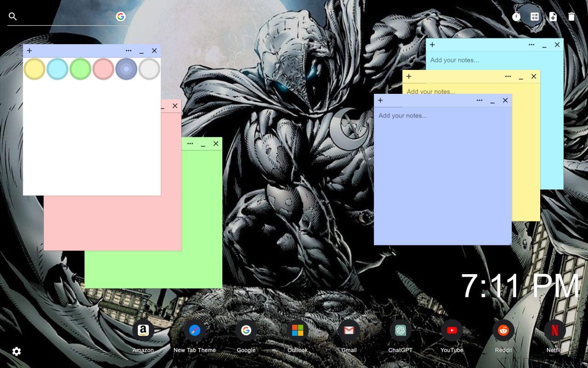This screenshot has width=588, height=368.
Task: Click the 7:11 PM clock display
Action: pos(520,286)
